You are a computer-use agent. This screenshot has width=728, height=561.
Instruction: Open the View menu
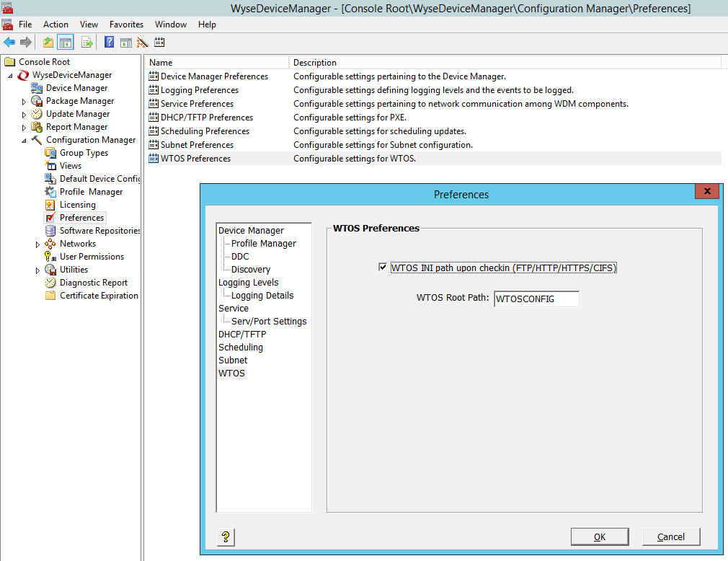(89, 25)
